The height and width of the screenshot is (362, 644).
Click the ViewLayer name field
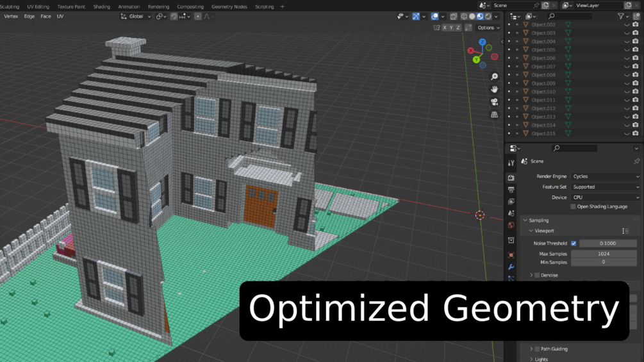599,5
